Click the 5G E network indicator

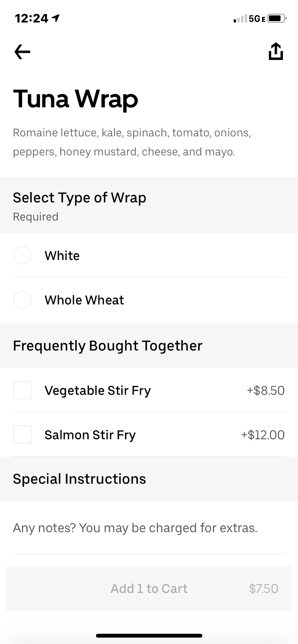click(x=257, y=19)
